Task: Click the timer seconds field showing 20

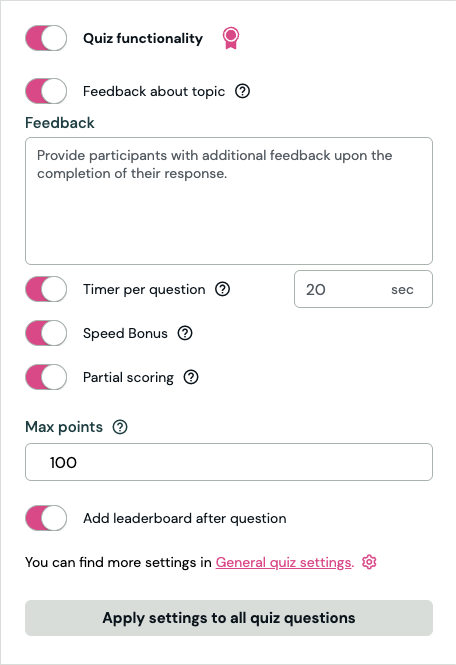Action: pos(364,289)
